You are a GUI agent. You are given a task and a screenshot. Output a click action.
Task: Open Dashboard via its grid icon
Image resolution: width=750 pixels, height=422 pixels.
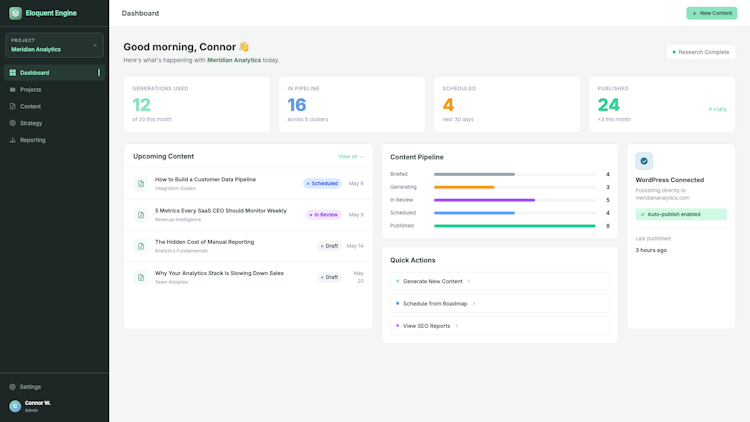pyautogui.click(x=13, y=73)
